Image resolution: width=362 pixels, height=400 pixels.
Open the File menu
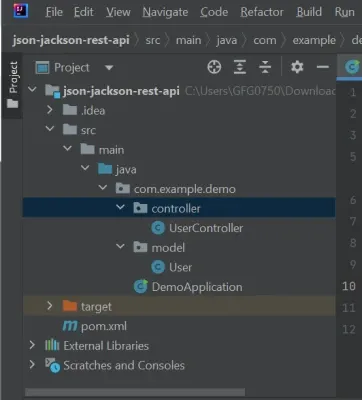[x=54, y=12]
